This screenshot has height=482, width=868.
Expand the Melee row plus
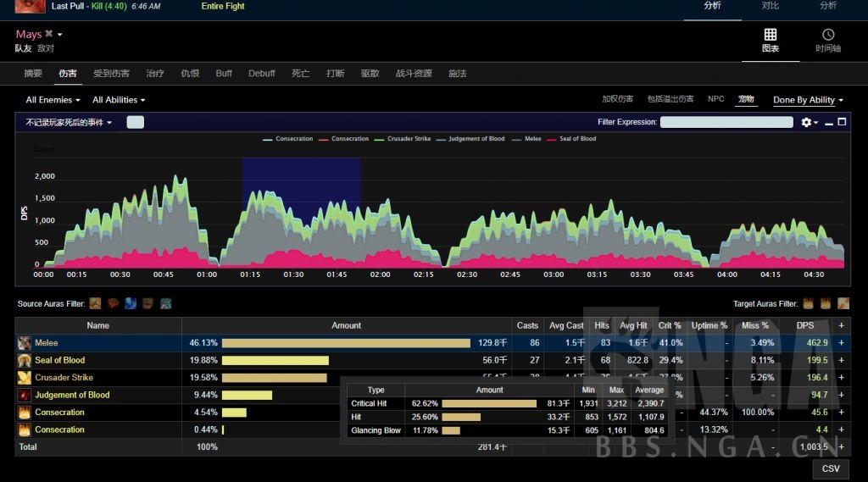coord(841,342)
